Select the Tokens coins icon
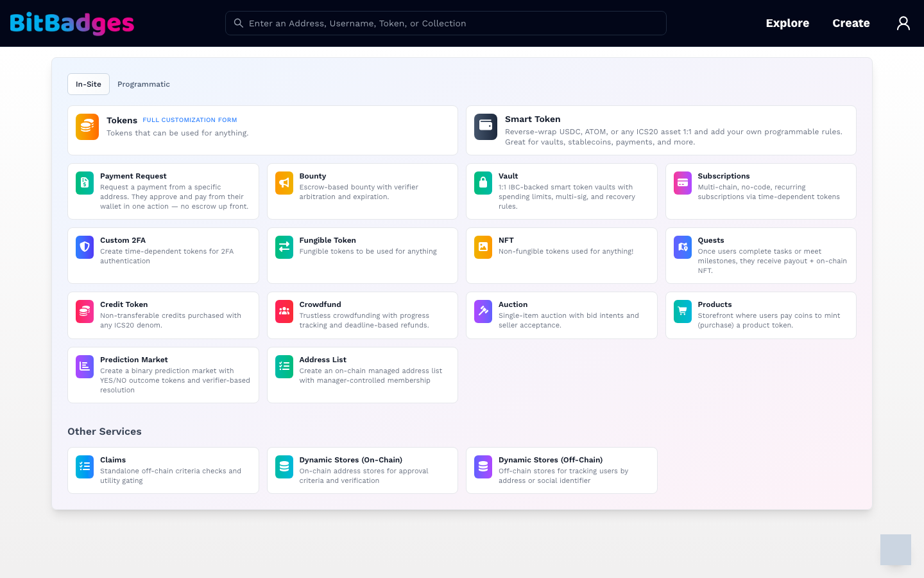This screenshot has width=924, height=578. tap(87, 127)
